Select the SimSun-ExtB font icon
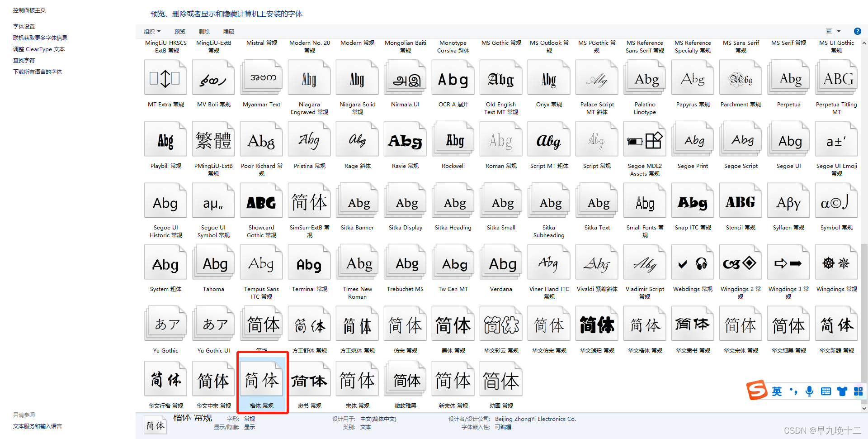This screenshot has width=868, height=439. tap(309, 201)
